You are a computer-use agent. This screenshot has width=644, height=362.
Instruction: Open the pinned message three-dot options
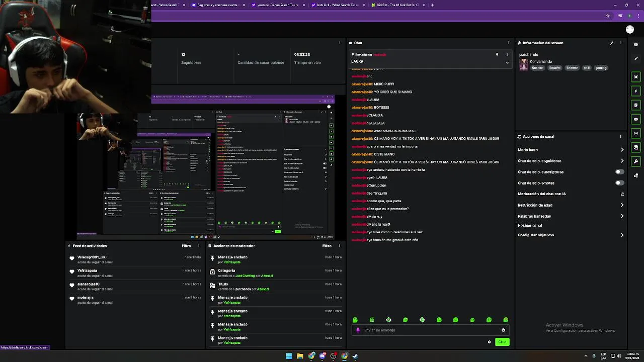[x=507, y=54]
